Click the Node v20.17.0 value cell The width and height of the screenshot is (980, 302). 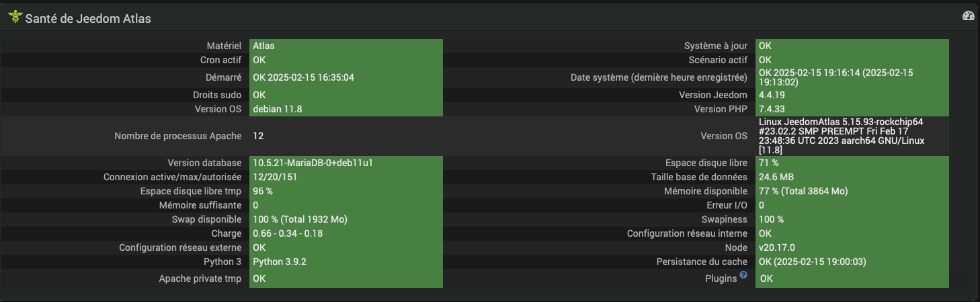(852, 248)
